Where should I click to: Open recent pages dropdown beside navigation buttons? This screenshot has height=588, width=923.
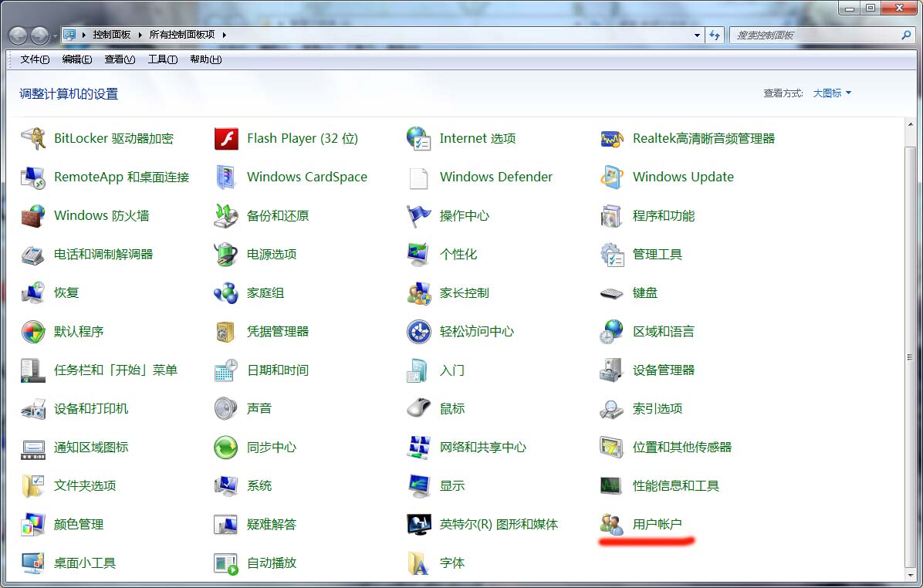56,36
